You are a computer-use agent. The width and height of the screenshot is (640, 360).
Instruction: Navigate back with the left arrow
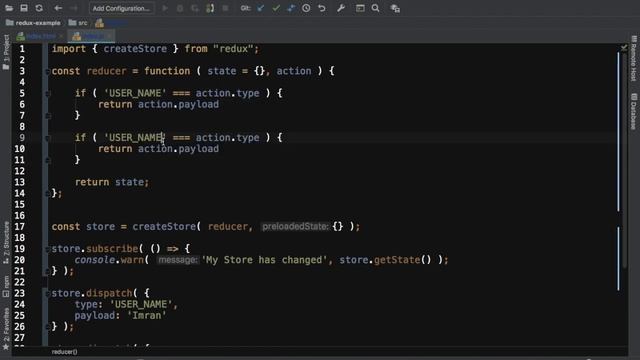pos(58,8)
